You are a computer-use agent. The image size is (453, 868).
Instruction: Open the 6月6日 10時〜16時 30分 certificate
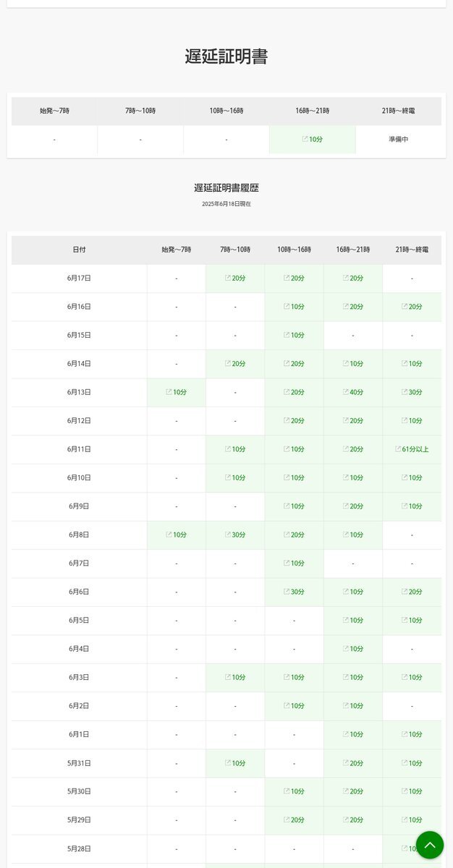click(294, 592)
